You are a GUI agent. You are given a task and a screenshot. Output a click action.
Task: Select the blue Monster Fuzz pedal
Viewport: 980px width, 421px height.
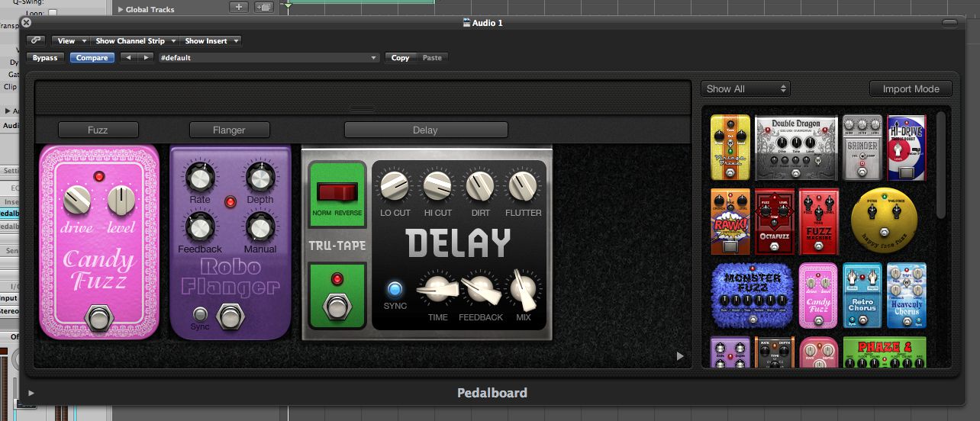tap(753, 295)
